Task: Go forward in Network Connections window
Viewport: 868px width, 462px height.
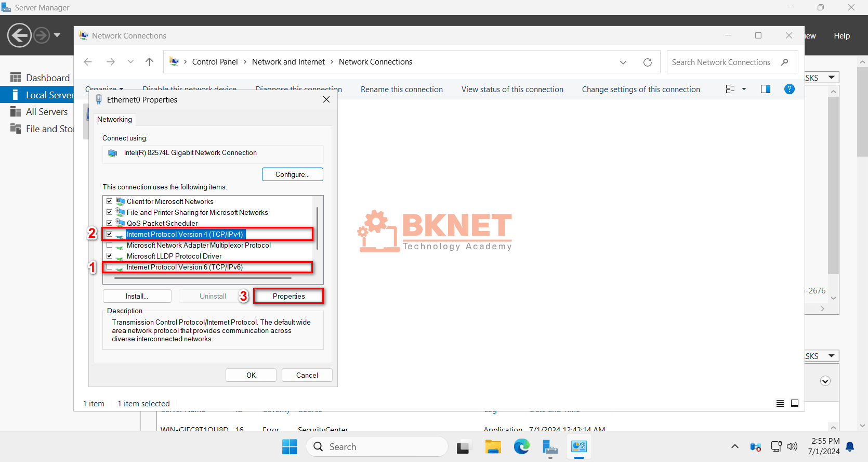Action: click(x=110, y=62)
